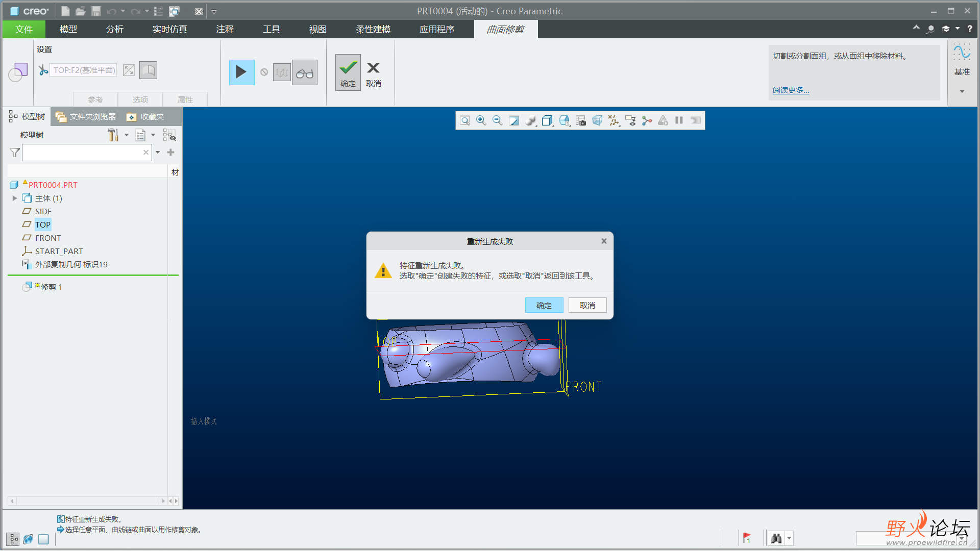Open the dropdown next to tree list icon
The height and width of the screenshot is (551, 980).
point(153,135)
